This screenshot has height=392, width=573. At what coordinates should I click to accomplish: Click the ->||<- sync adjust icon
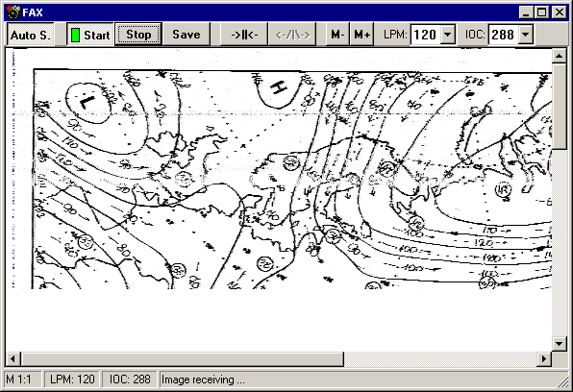[x=244, y=35]
